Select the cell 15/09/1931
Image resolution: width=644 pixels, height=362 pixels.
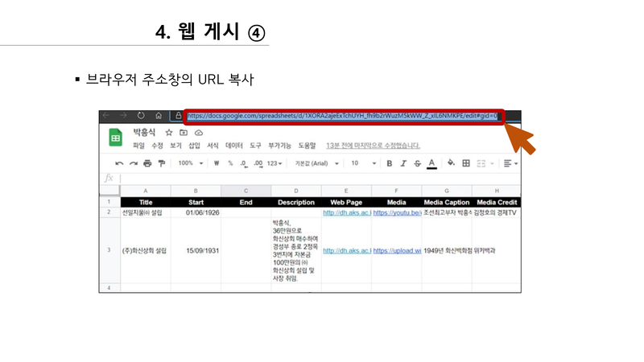pyautogui.click(x=196, y=250)
